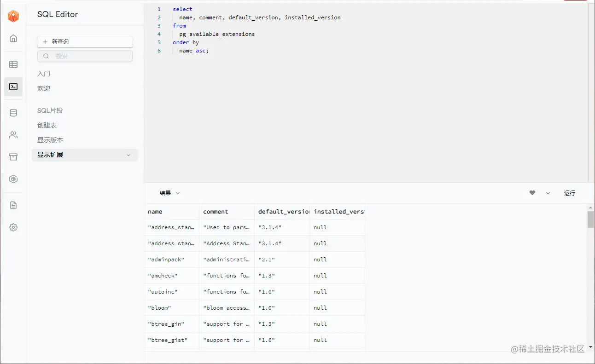
Task: Click the 运行 run button
Action: click(570, 193)
